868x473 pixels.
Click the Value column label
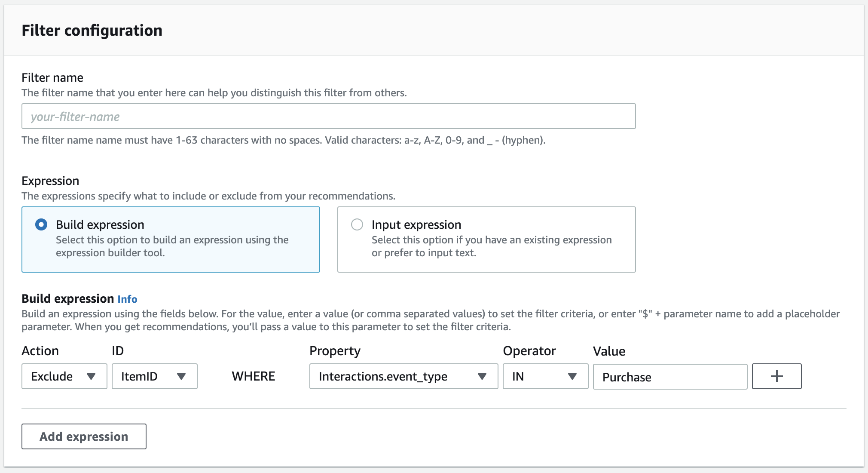[609, 351]
